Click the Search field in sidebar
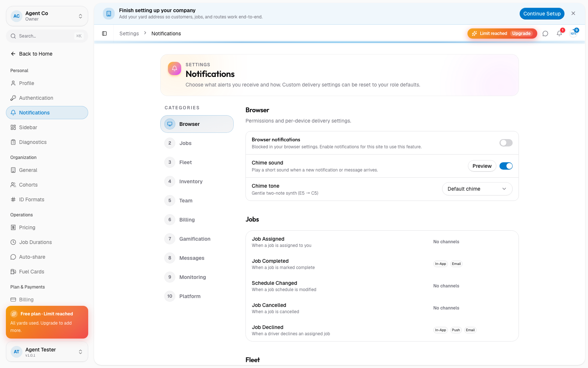Viewport: 588px width, 368px height. tap(47, 36)
